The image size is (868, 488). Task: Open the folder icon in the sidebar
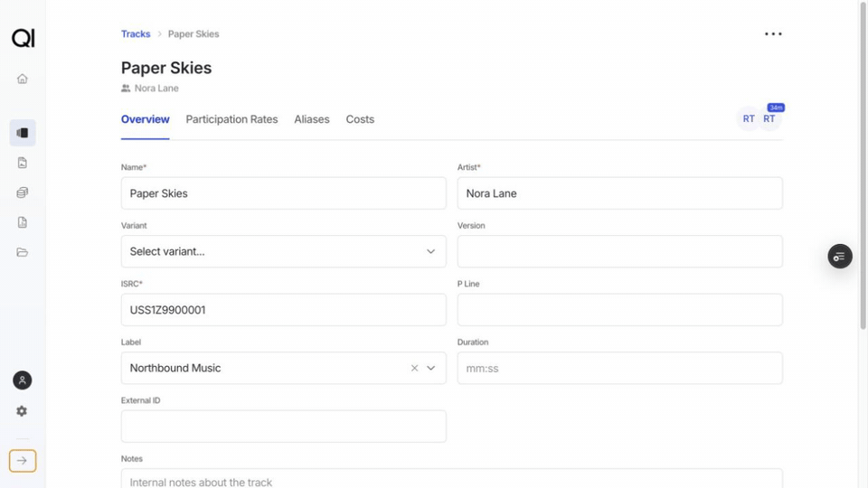(22, 252)
